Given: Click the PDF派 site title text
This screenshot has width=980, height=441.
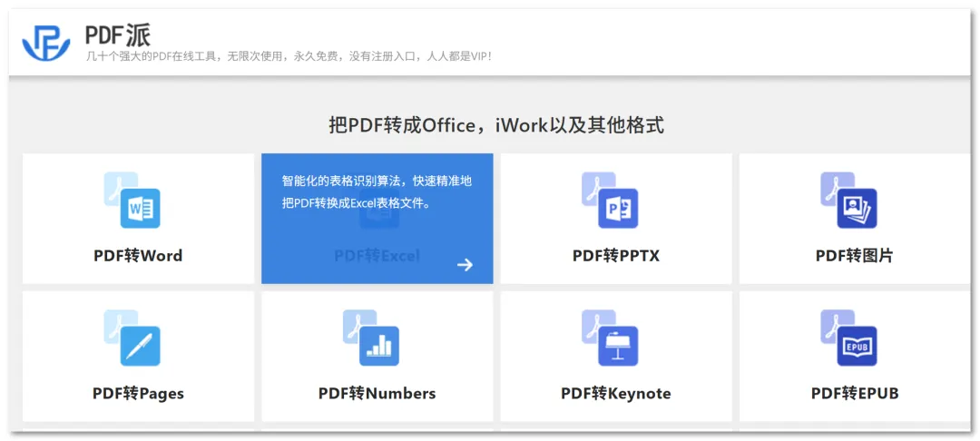Looking at the screenshot, I should 117,34.
